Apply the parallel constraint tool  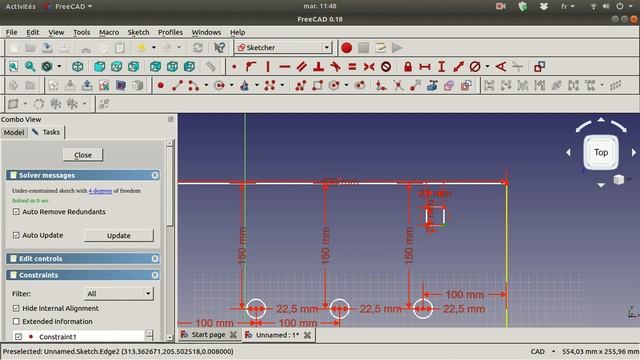click(x=302, y=67)
